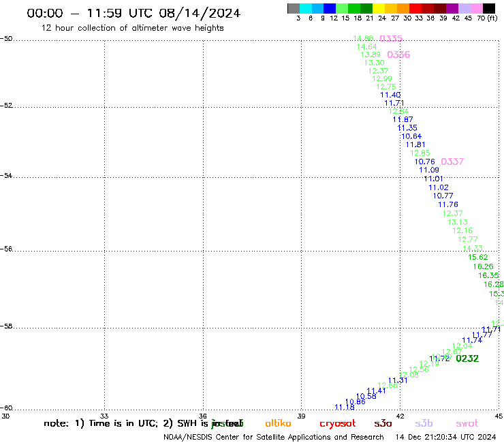Click the longitude axis label 39
Screen dimensions: 504x443
[x=301, y=416]
